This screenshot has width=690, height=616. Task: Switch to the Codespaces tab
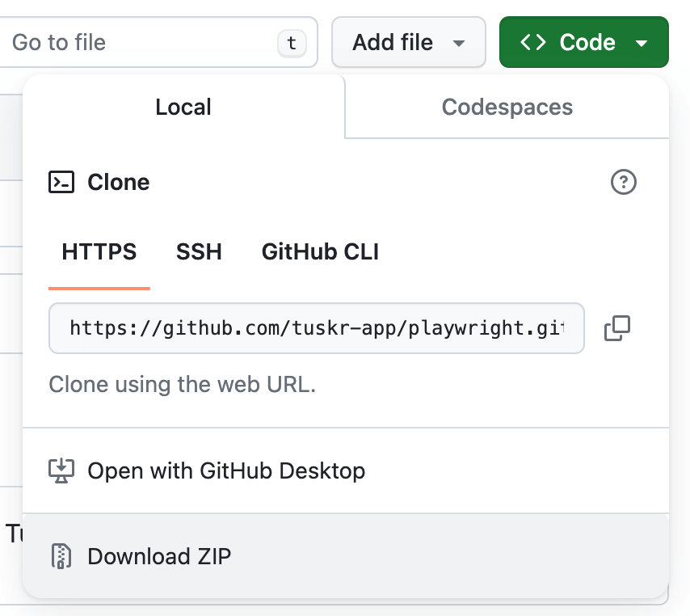tap(507, 107)
